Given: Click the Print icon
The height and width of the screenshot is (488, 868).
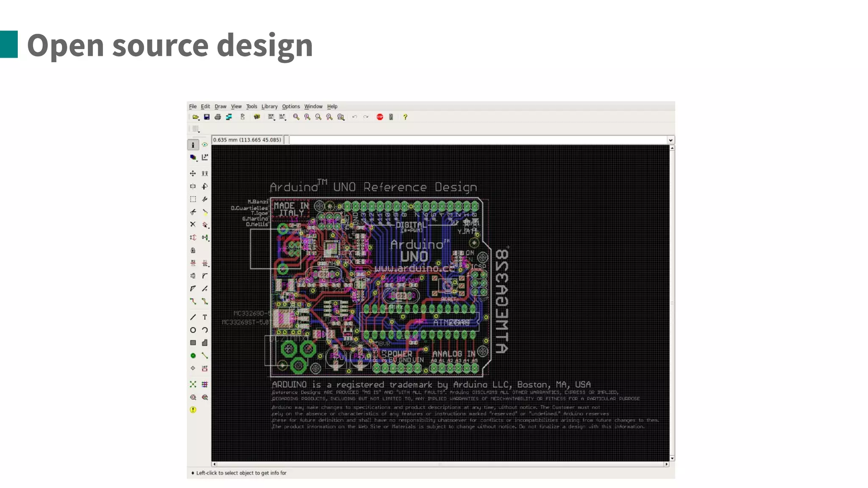Looking at the screenshot, I should [218, 117].
